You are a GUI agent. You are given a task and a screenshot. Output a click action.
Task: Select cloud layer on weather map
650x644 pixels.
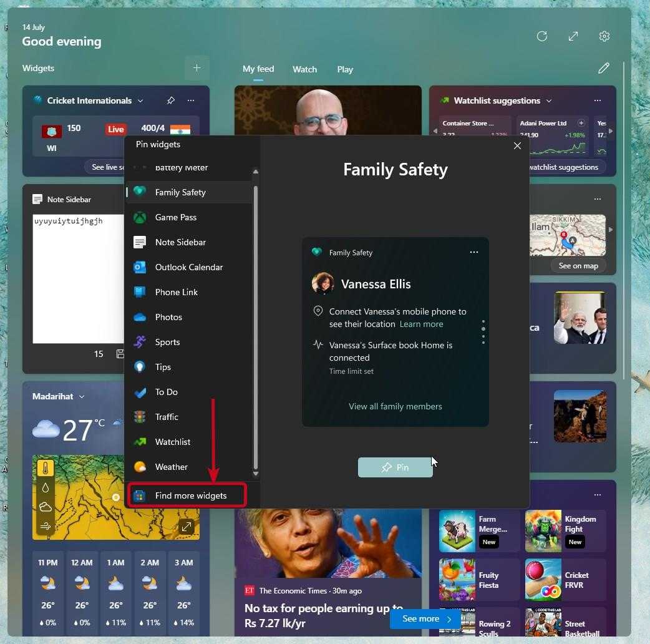point(45,507)
